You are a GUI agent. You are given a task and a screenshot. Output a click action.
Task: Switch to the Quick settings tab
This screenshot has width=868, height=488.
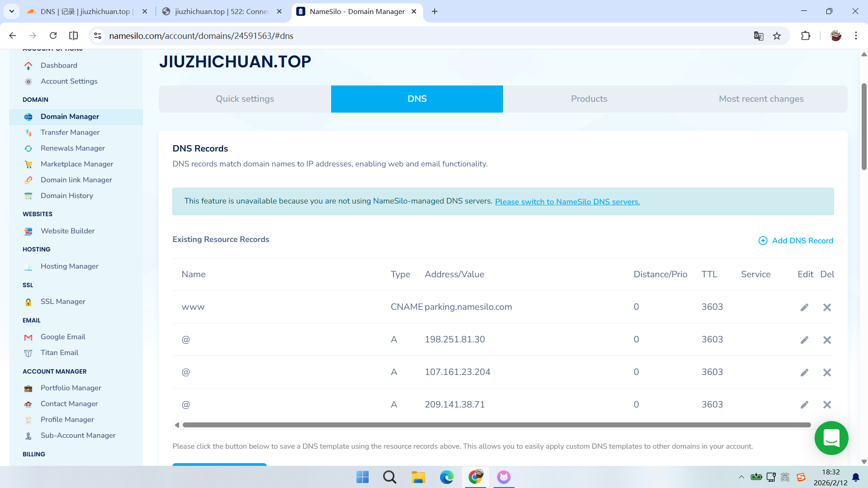(x=245, y=99)
